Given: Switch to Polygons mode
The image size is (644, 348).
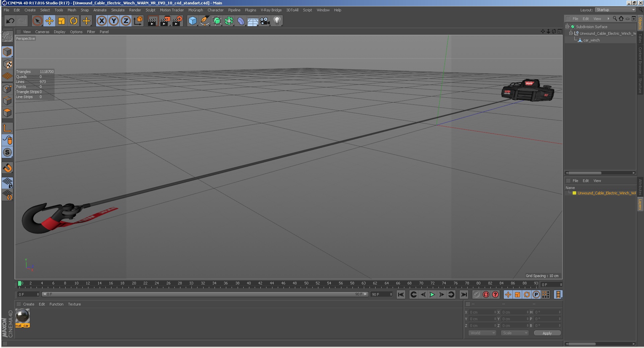Looking at the screenshot, I should click(7, 113).
